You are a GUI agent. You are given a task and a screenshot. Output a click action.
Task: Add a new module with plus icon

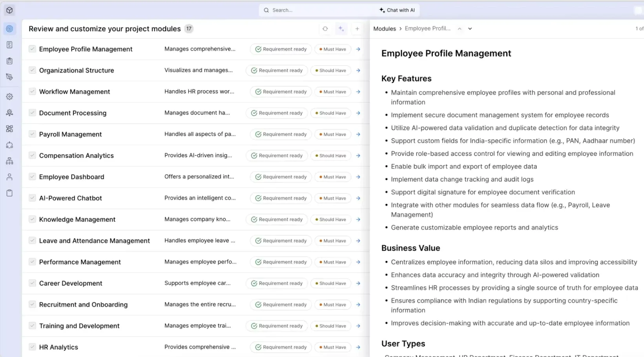tap(357, 29)
